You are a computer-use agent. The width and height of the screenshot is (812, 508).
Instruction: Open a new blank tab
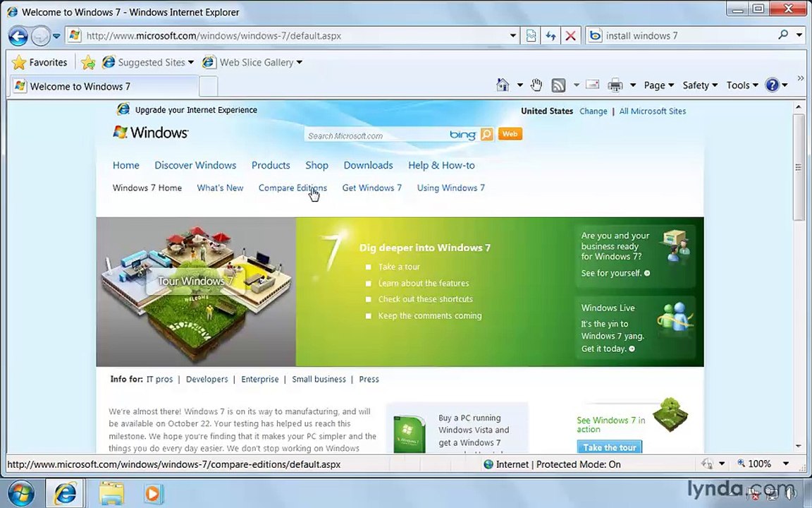[x=208, y=86]
